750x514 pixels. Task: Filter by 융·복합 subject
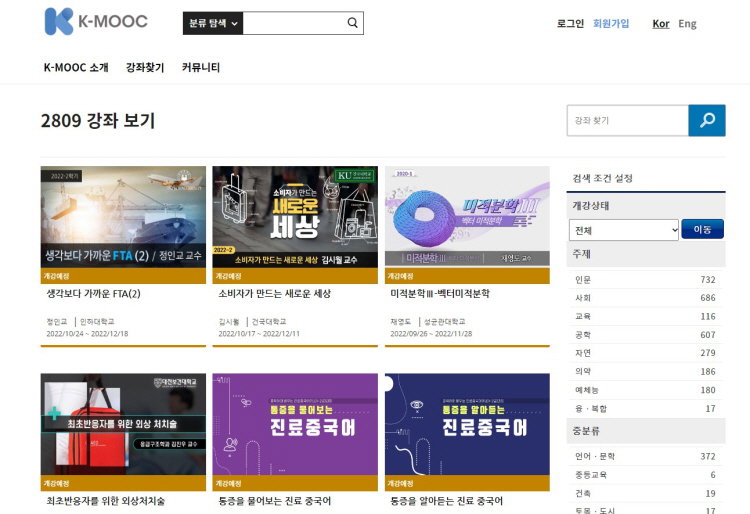(645, 409)
